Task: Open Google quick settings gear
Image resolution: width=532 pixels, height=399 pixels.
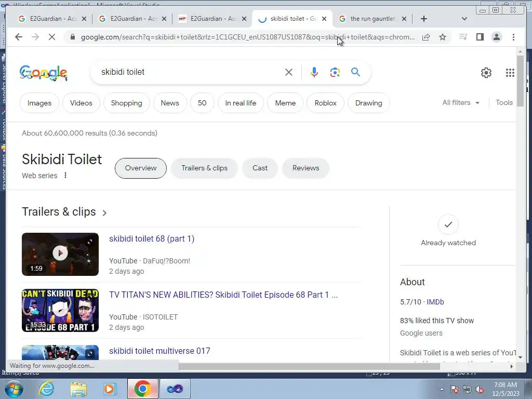Action: point(486,73)
